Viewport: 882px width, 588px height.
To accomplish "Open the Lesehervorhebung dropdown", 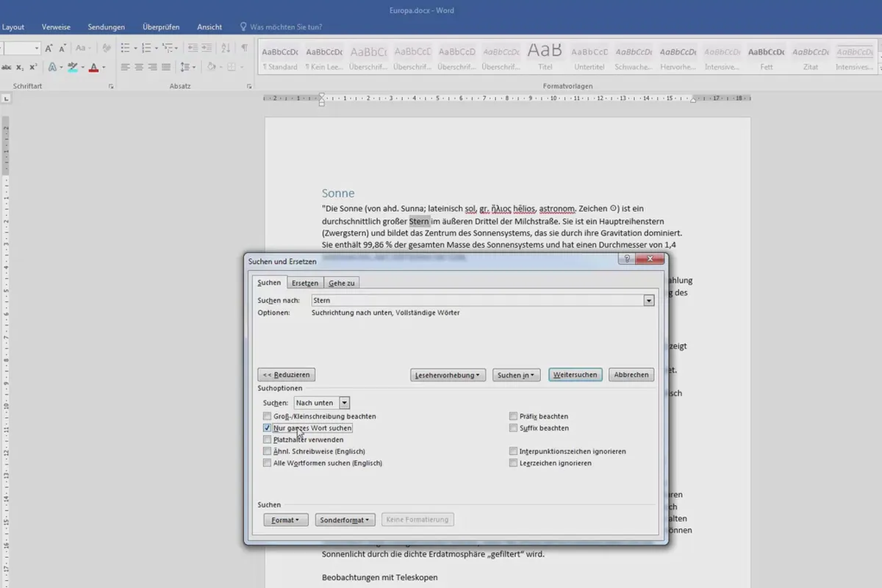I will click(448, 375).
